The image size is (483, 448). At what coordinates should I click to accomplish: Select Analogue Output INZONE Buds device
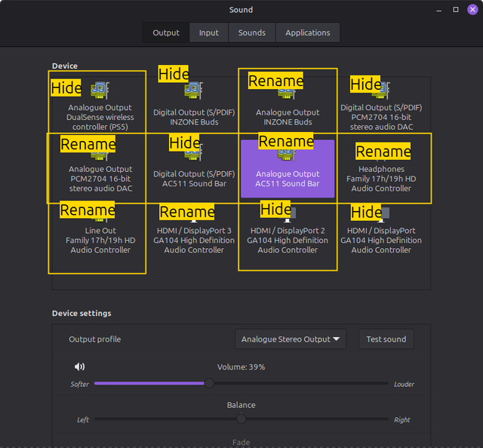[288, 106]
